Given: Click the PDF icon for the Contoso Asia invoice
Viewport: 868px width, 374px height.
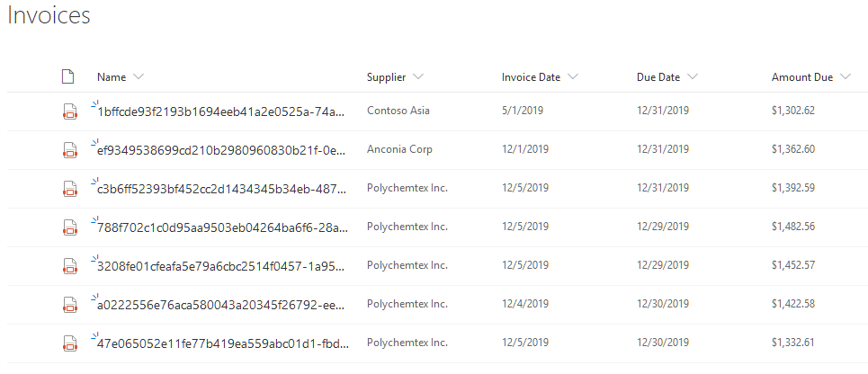Looking at the screenshot, I should pos(68,111).
